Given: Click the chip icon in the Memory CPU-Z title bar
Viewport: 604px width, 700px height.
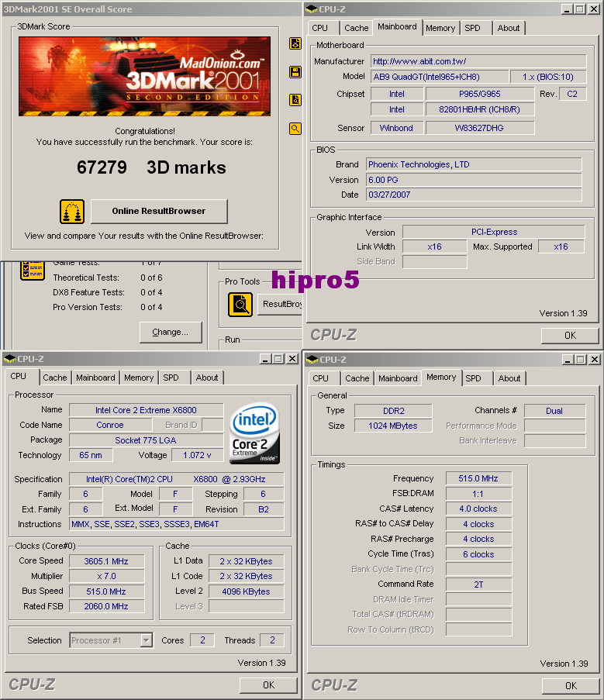Looking at the screenshot, I should click(312, 360).
